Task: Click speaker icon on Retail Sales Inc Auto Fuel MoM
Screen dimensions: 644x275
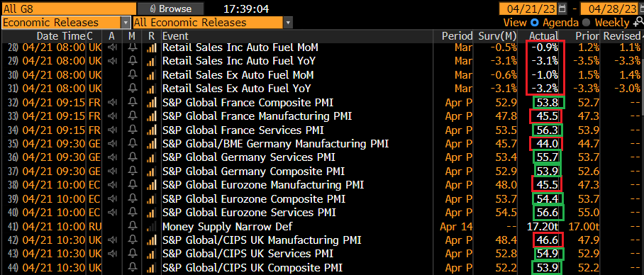Action: coord(112,47)
